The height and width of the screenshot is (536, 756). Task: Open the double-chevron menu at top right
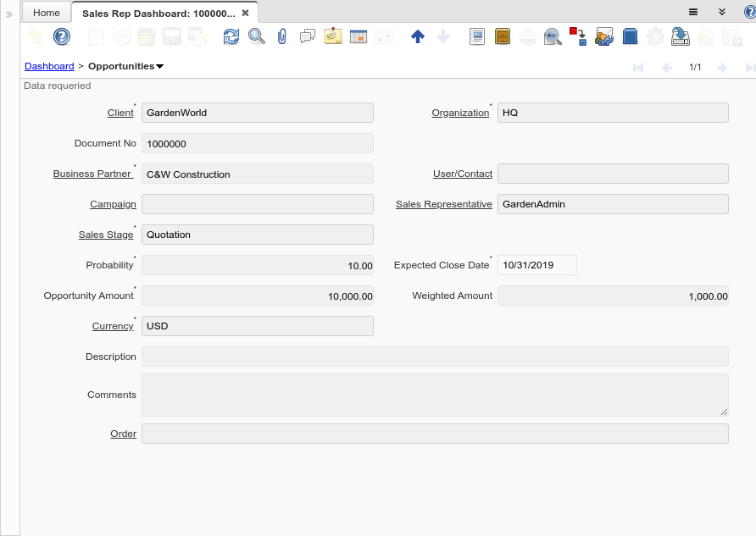[722, 12]
